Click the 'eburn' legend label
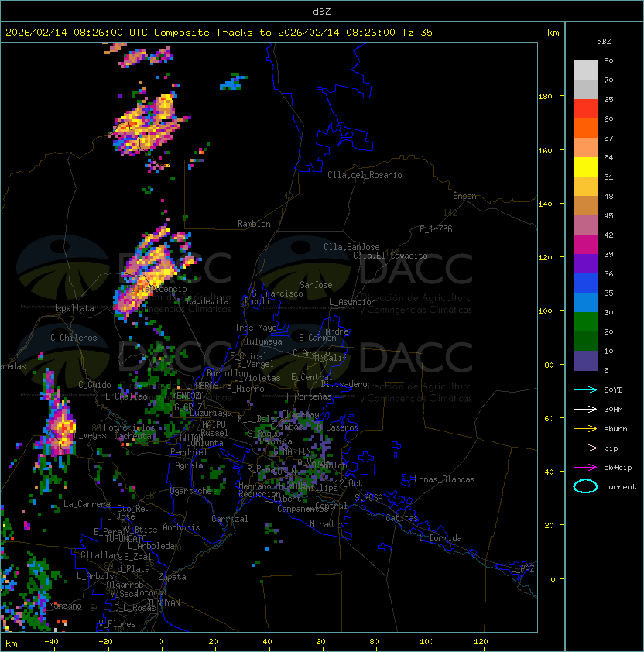This screenshot has height=652, width=644. 615,429
